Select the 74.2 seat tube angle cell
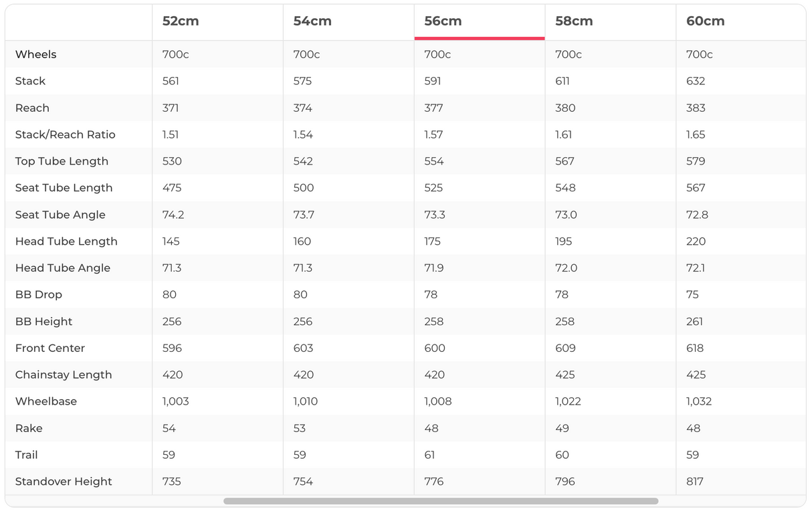 [x=172, y=215]
